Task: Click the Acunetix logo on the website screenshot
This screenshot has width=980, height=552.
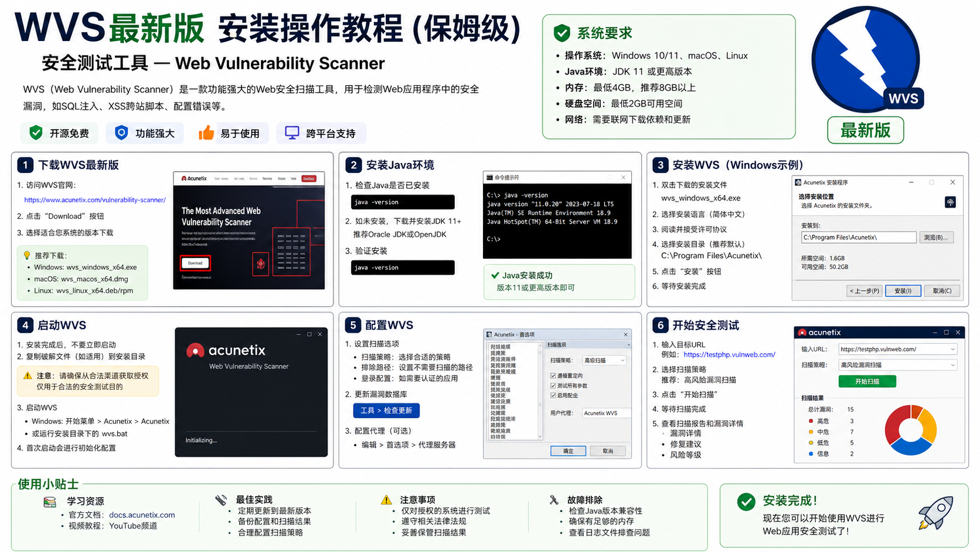Action: (x=195, y=178)
